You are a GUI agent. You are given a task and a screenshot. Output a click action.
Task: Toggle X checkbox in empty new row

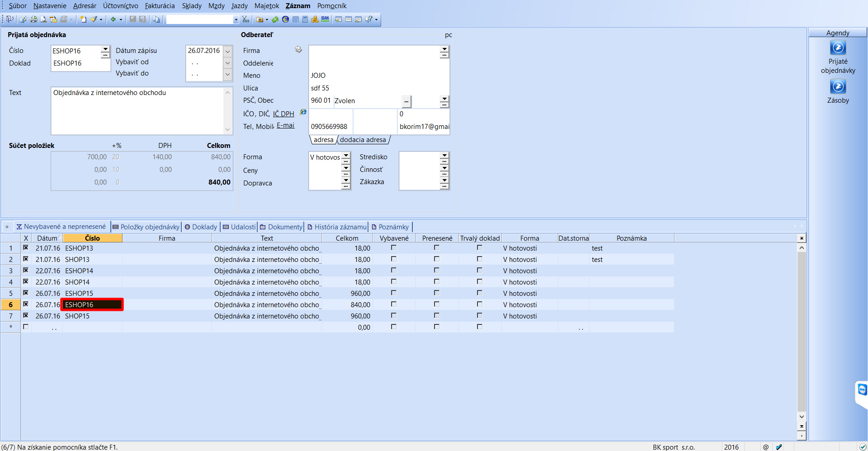coord(26,327)
